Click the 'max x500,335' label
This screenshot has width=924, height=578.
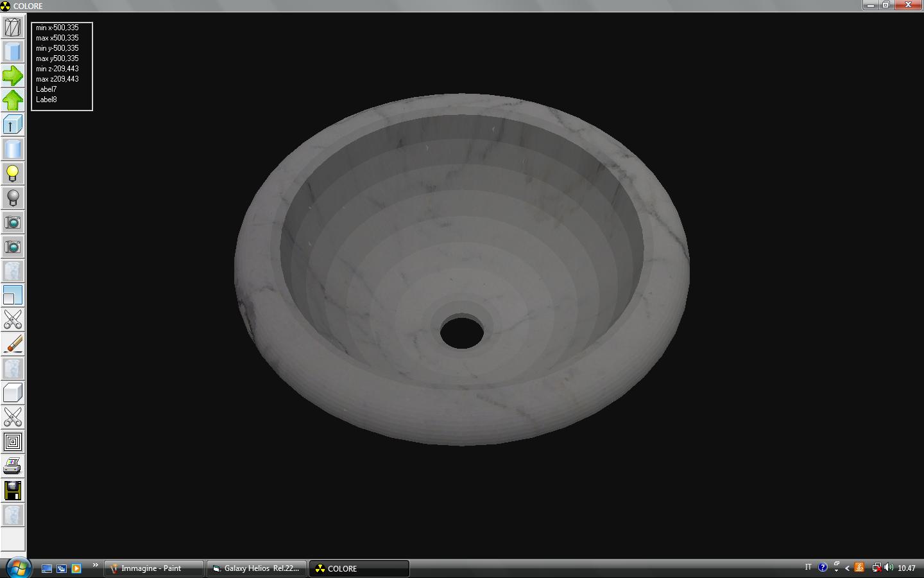pyautogui.click(x=57, y=38)
